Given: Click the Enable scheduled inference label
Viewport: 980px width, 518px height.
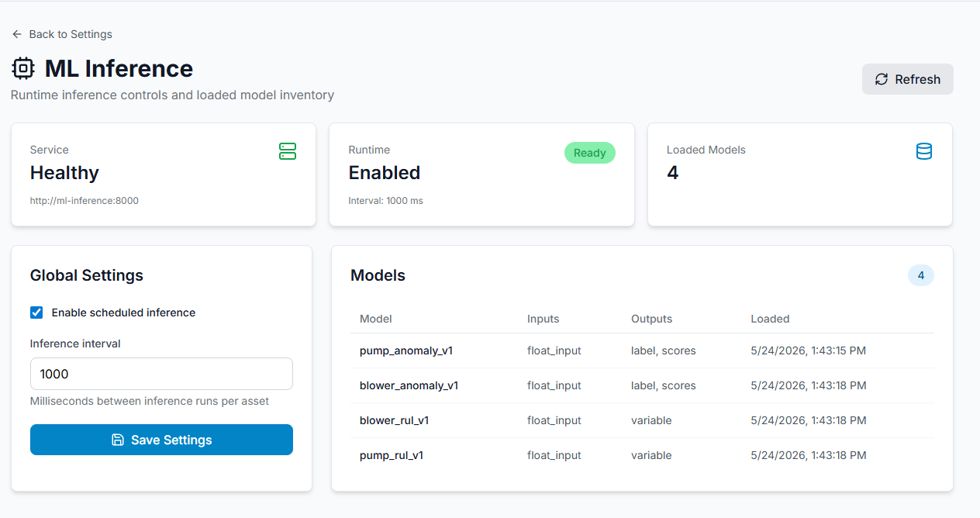Looking at the screenshot, I should click(x=123, y=313).
